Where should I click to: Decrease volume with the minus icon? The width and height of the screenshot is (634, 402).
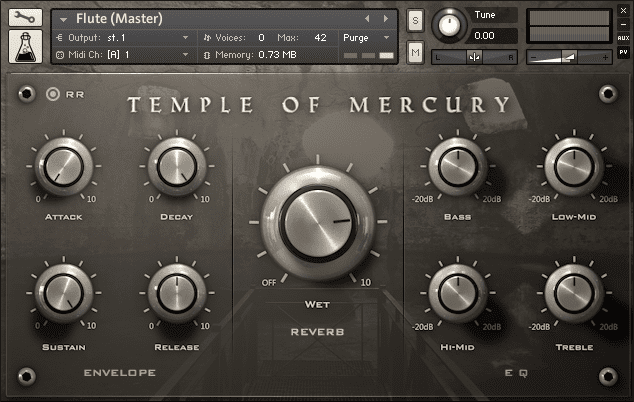(x=533, y=58)
